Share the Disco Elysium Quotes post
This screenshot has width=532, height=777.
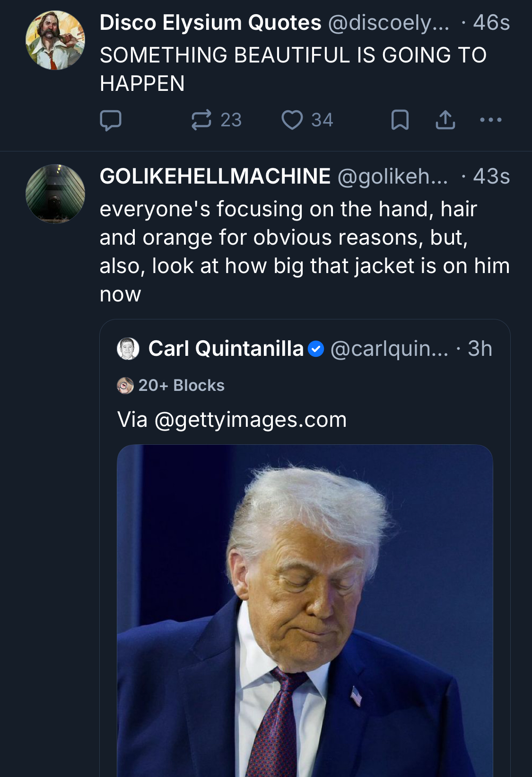point(445,120)
